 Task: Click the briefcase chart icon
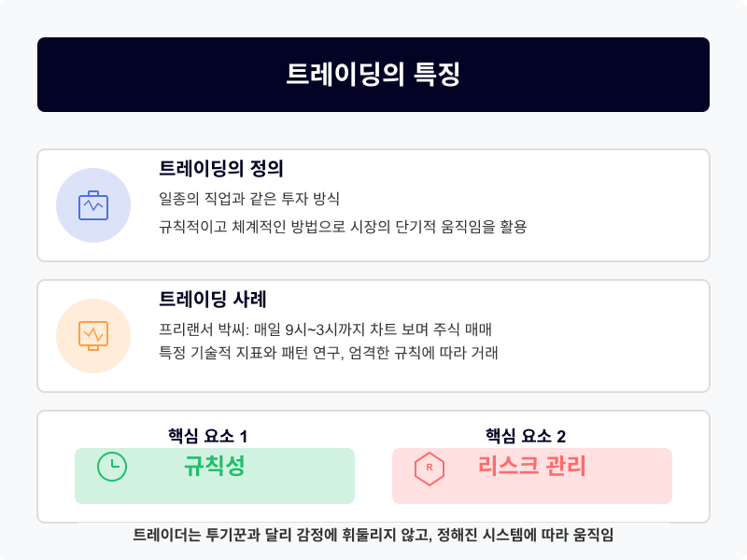(93, 205)
